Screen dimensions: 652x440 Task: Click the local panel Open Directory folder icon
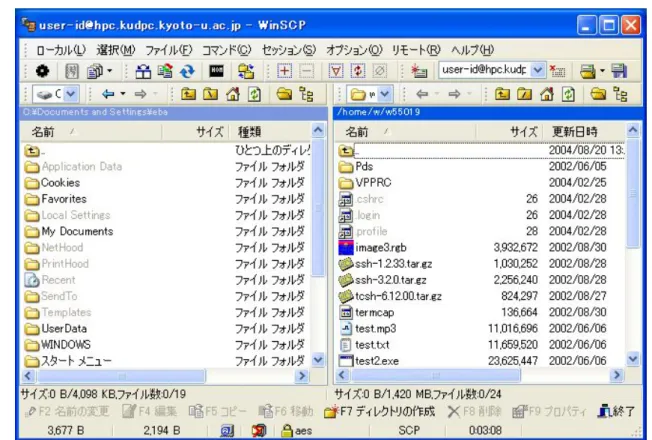[x=284, y=94]
